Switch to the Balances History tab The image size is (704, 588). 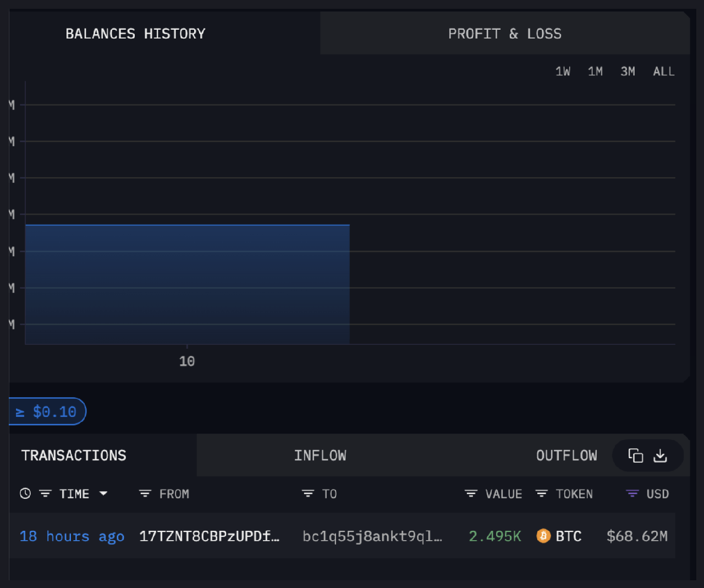click(135, 34)
